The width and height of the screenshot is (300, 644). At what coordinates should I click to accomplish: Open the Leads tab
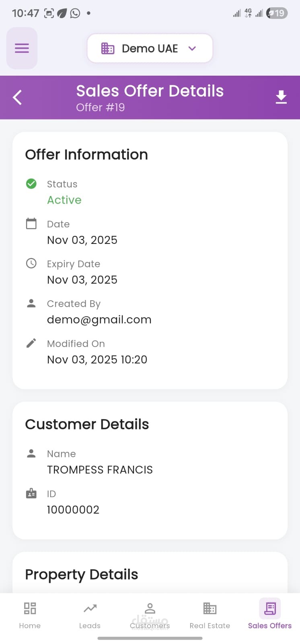[x=90, y=615]
